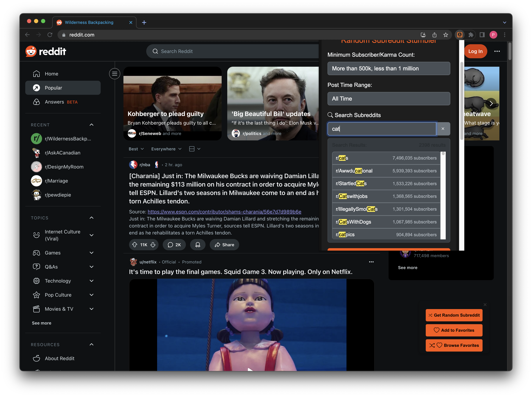
Task: Clear the subreddit search with X button
Action: pyautogui.click(x=443, y=129)
